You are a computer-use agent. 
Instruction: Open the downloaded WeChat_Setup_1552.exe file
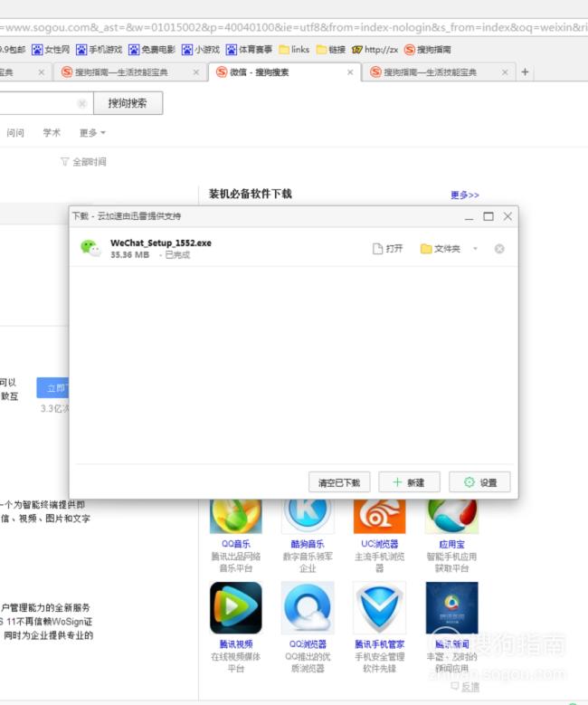388,249
